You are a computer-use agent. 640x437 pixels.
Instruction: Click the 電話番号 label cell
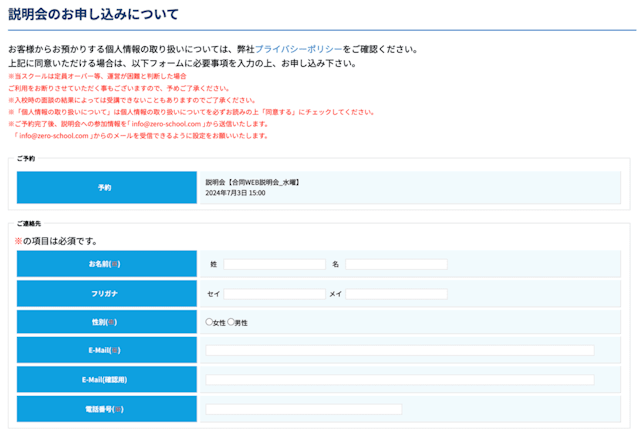(107, 409)
